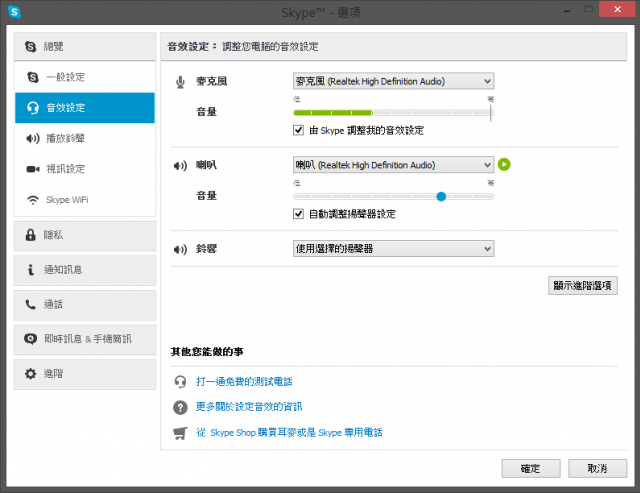640x493 pixels.
Task: Click the headset icon for free test call
Action: coord(180,381)
